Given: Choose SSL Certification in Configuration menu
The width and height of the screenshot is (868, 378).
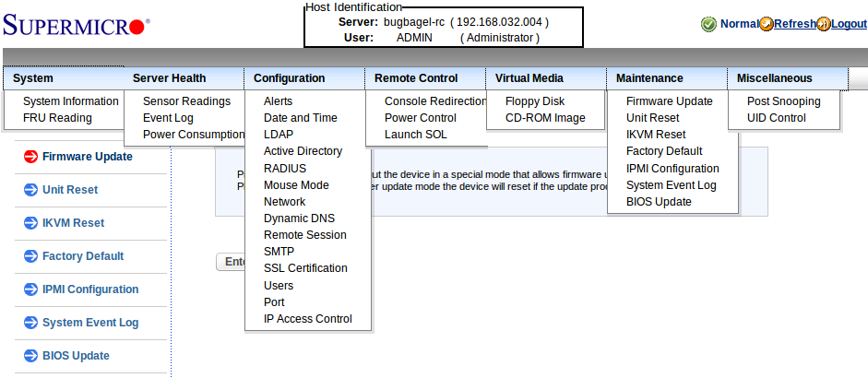Looking at the screenshot, I should [305, 268].
